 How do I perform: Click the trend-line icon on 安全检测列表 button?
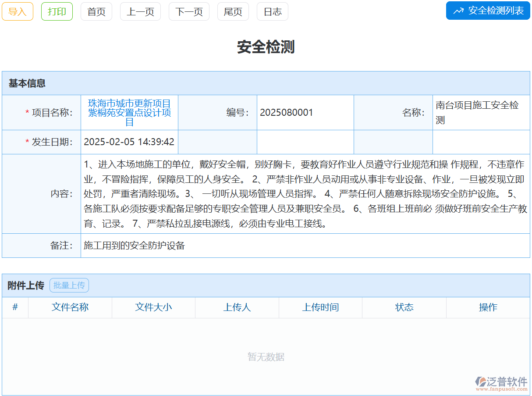458,11
